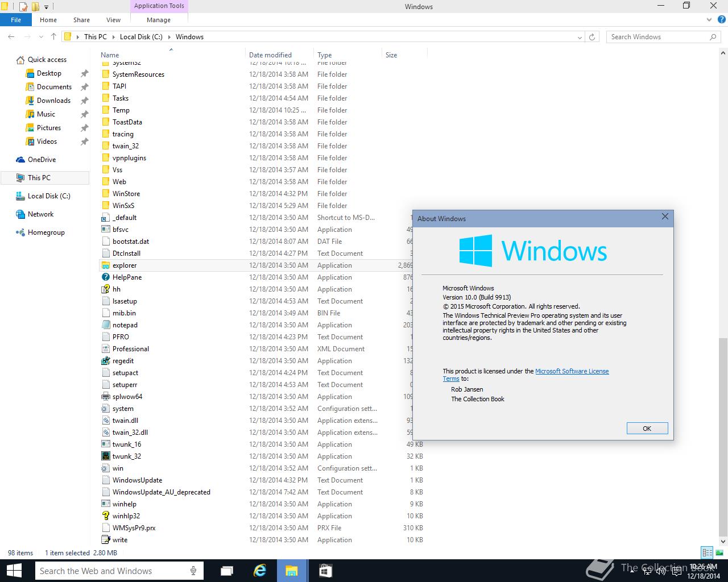Viewport: 728px width, 582px height.
Task: Switch to the Home ribbon tab
Action: [x=48, y=20]
